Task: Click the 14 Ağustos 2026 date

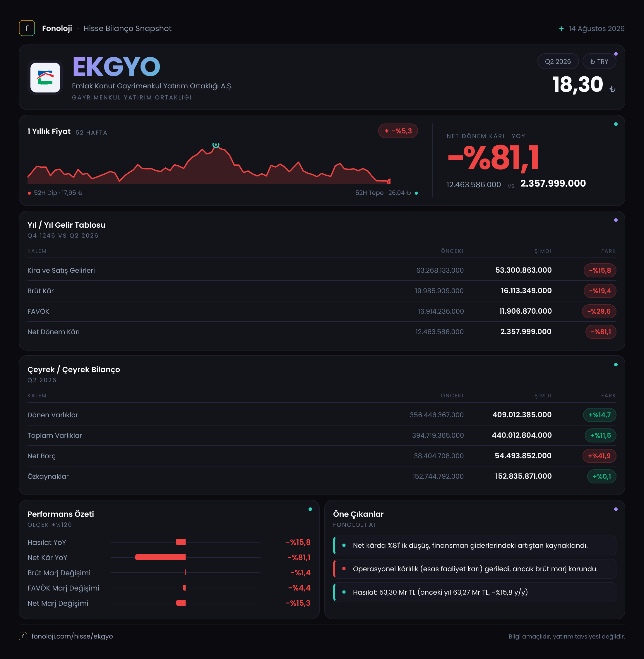Action: (x=596, y=28)
